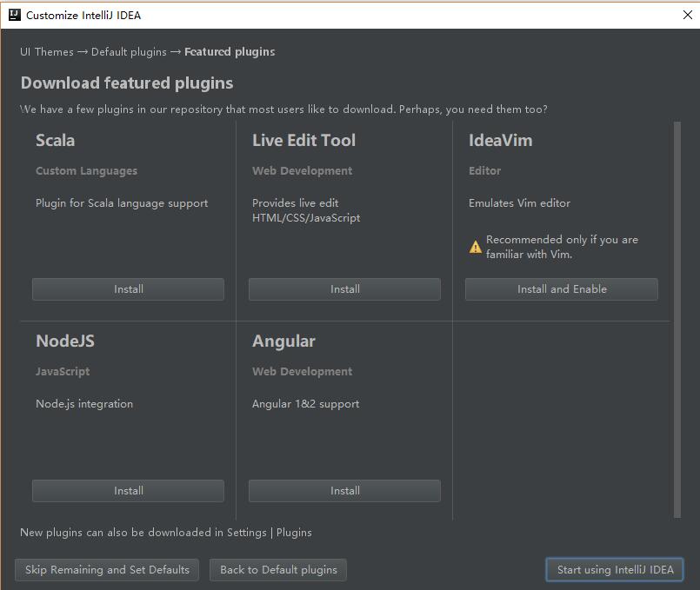Click the IdeaVim warning triangle icon
This screenshot has height=590, width=700.
(476, 247)
